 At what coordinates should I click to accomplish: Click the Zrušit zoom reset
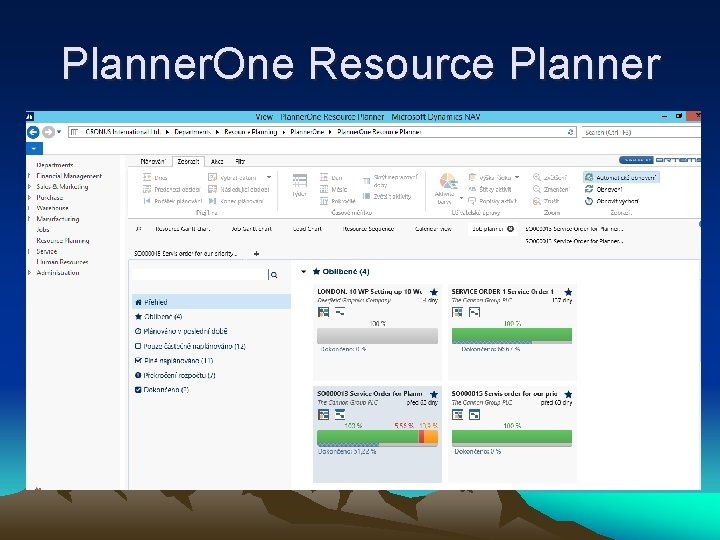click(546, 201)
